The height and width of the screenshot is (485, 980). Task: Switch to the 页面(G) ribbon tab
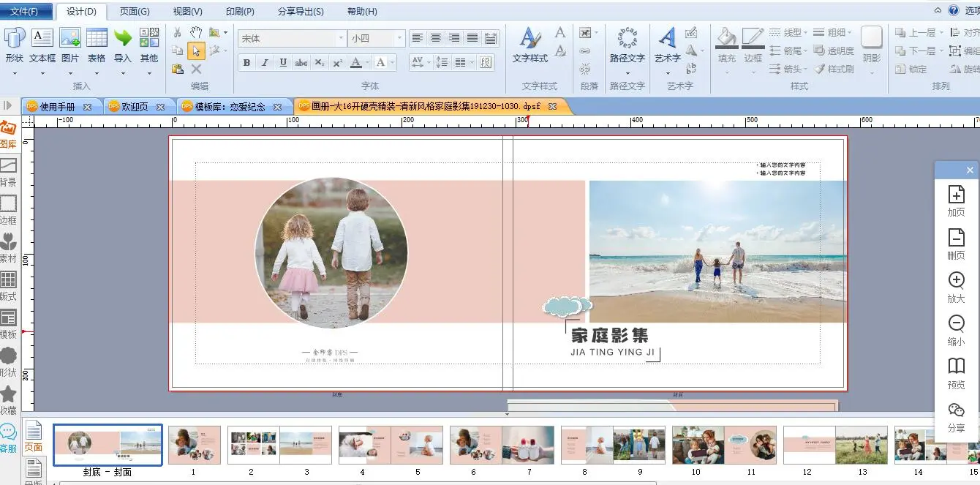pos(135,12)
